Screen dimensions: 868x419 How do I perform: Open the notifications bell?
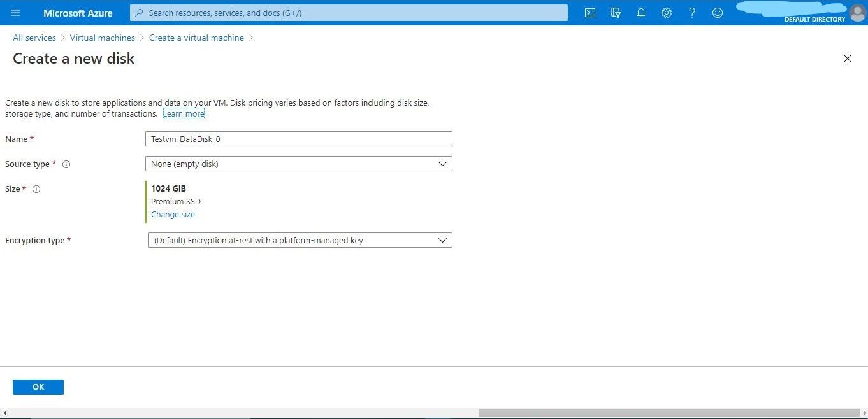point(641,13)
